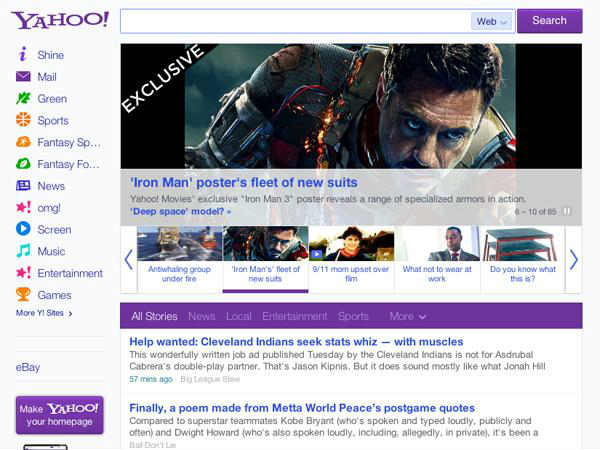Image resolution: width=600 pixels, height=450 pixels.
Task: Click the '6 – 10 of 65' counter
Action: (x=536, y=212)
